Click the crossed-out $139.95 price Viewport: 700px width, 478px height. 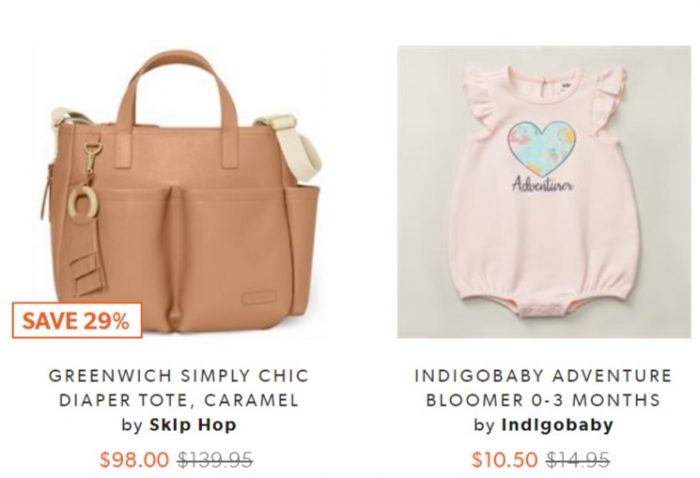215,459
